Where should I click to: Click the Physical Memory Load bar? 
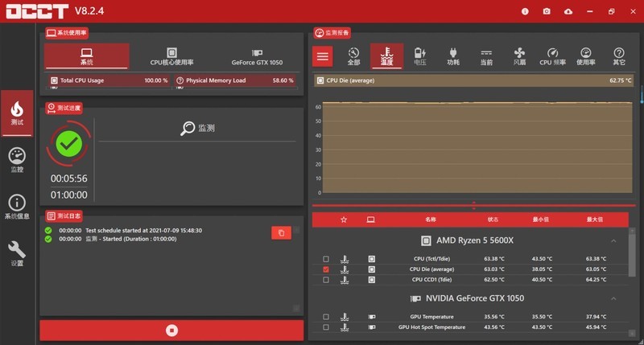pos(235,80)
